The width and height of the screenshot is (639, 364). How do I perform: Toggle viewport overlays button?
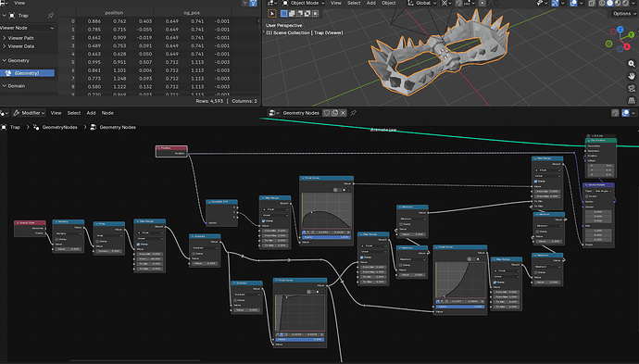pyautogui.click(x=573, y=3)
